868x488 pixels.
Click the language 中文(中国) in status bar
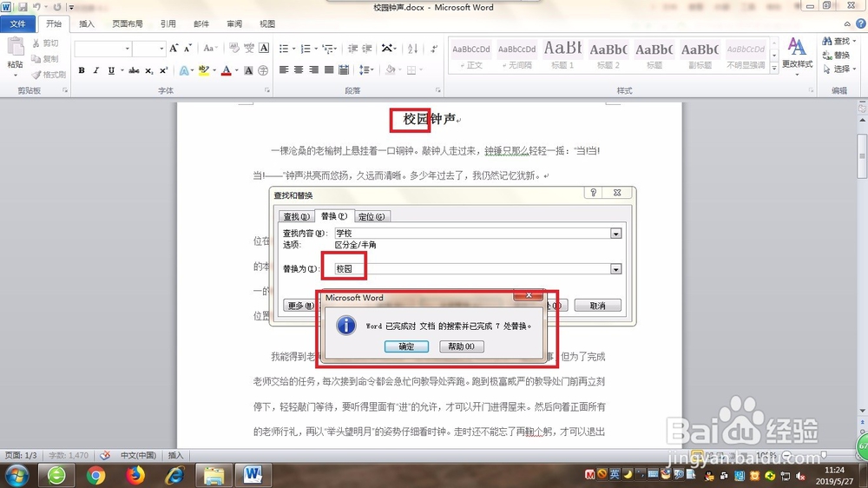pyautogui.click(x=138, y=455)
